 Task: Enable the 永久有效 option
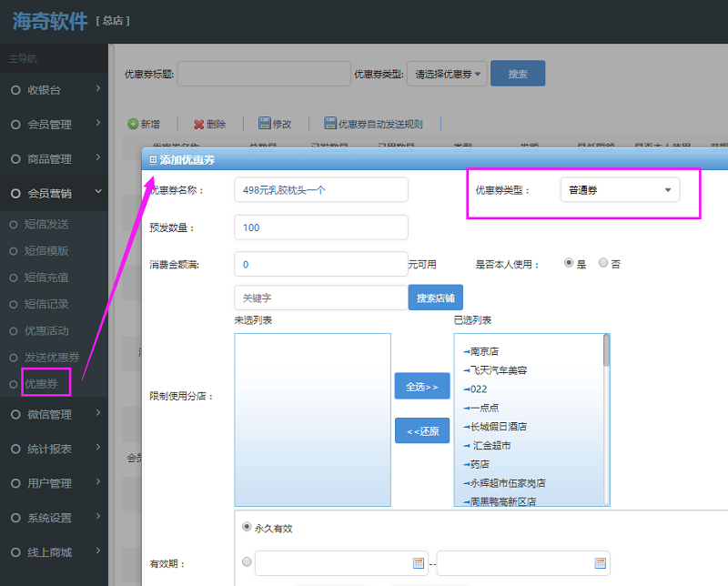tap(246, 526)
